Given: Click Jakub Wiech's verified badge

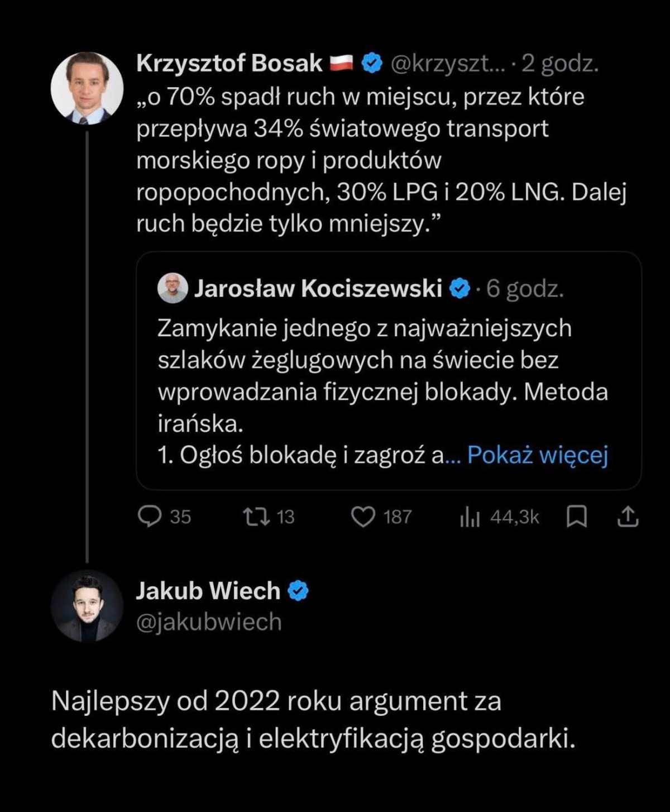Looking at the screenshot, I should pos(298,590).
